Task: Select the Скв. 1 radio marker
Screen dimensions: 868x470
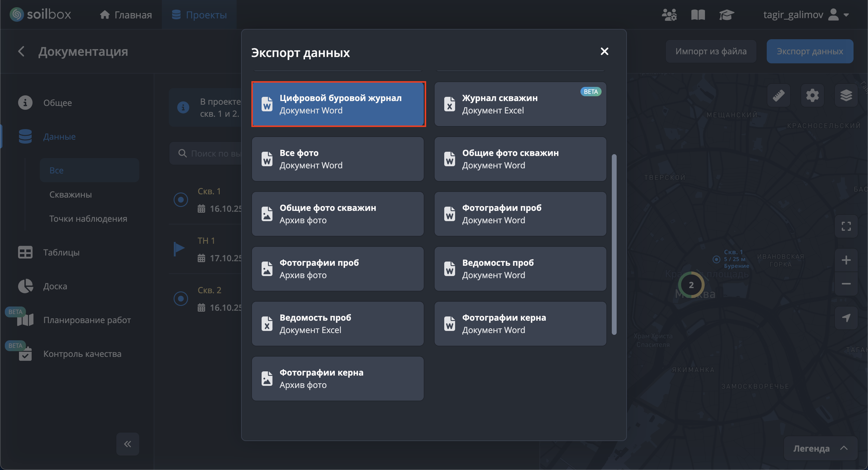Action: click(181, 200)
